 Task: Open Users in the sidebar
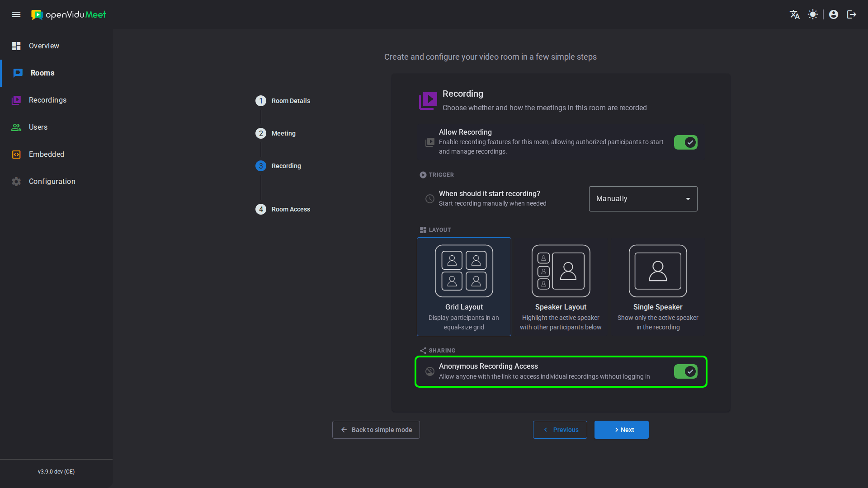coord(57,127)
